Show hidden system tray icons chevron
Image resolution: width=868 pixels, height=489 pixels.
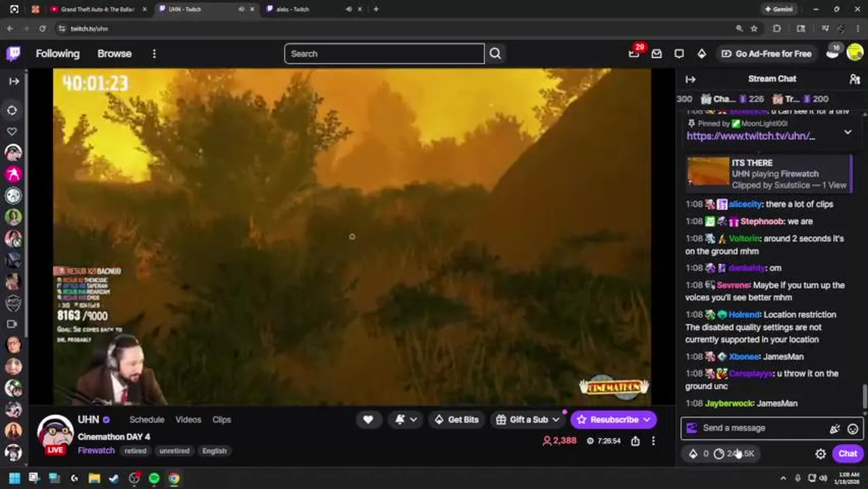pos(783,478)
